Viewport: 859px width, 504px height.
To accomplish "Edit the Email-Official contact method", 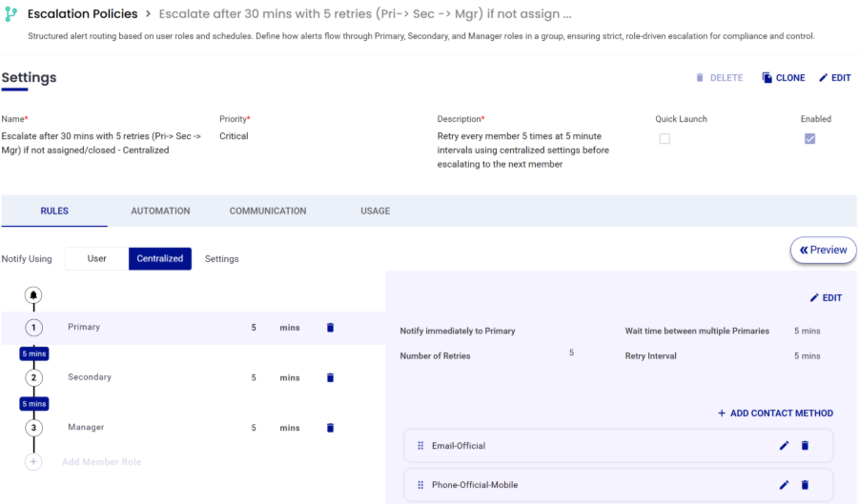I will [784, 446].
